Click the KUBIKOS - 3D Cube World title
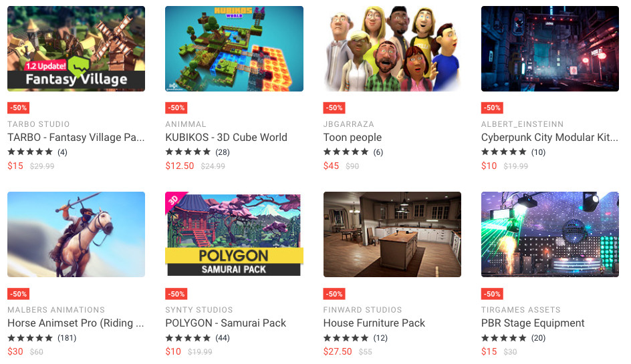The height and width of the screenshot is (364, 631). pyautogui.click(x=226, y=138)
